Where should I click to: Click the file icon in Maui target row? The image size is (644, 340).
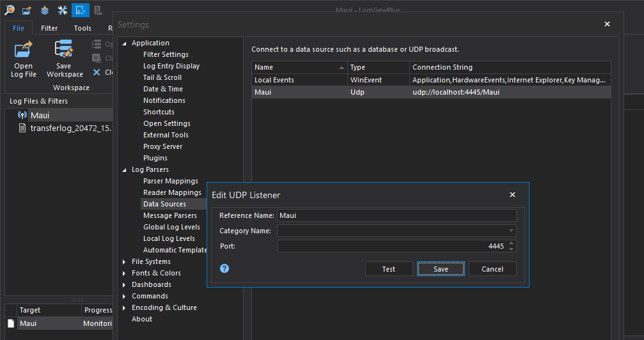click(11, 323)
